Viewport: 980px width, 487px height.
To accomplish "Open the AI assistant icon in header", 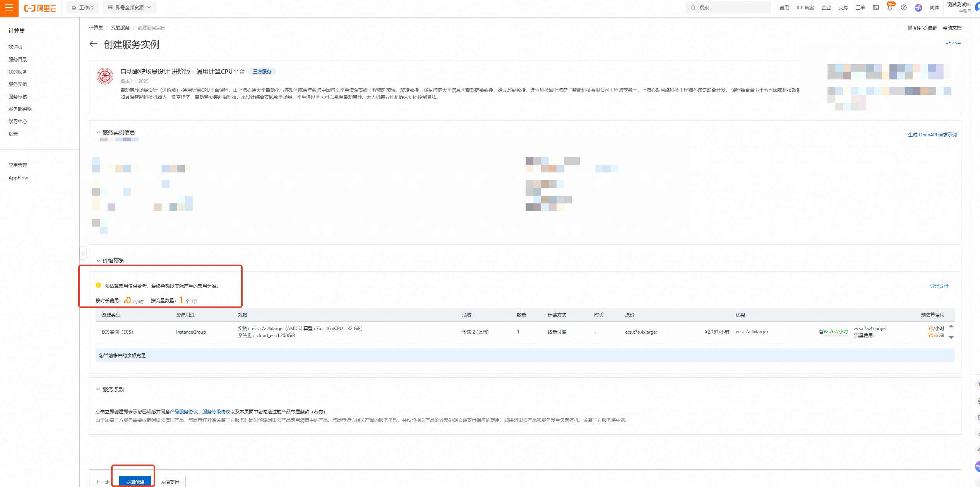I will coord(918,7).
